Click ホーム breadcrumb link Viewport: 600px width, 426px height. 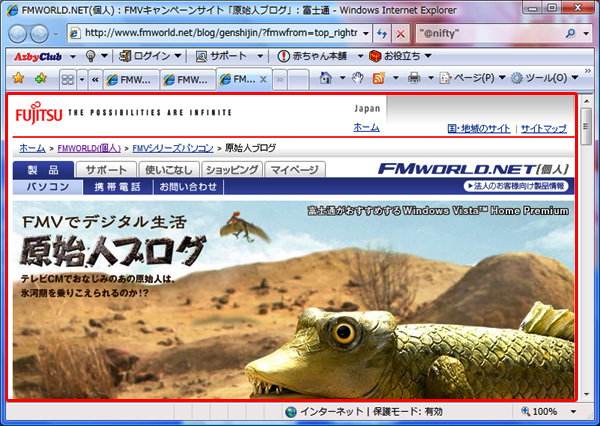coord(32,148)
